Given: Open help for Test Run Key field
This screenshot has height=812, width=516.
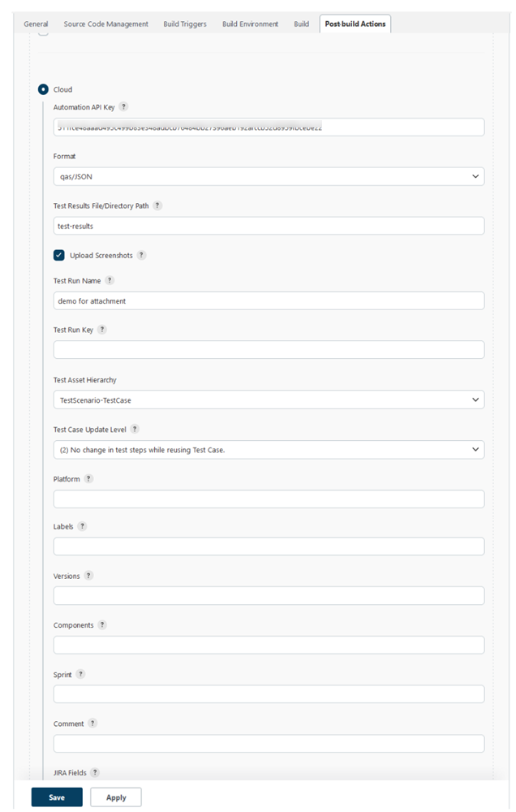Looking at the screenshot, I should pyautogui.click(x=102, y=330).
